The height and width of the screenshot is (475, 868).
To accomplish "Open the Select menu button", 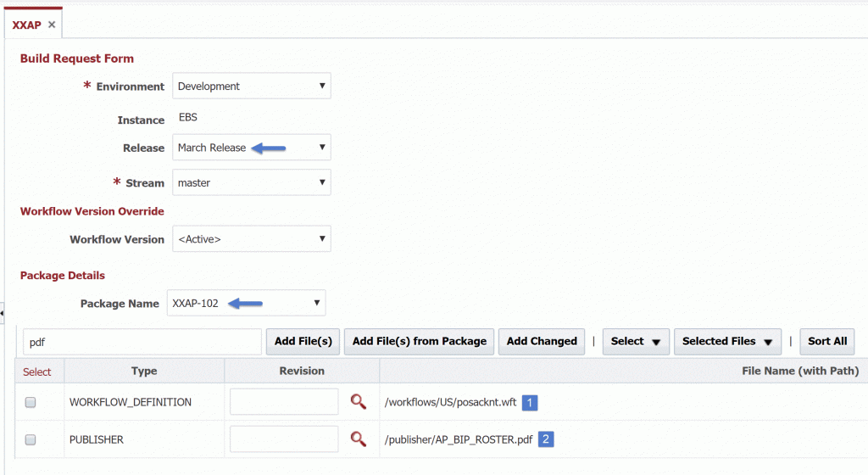I will 636,342.
